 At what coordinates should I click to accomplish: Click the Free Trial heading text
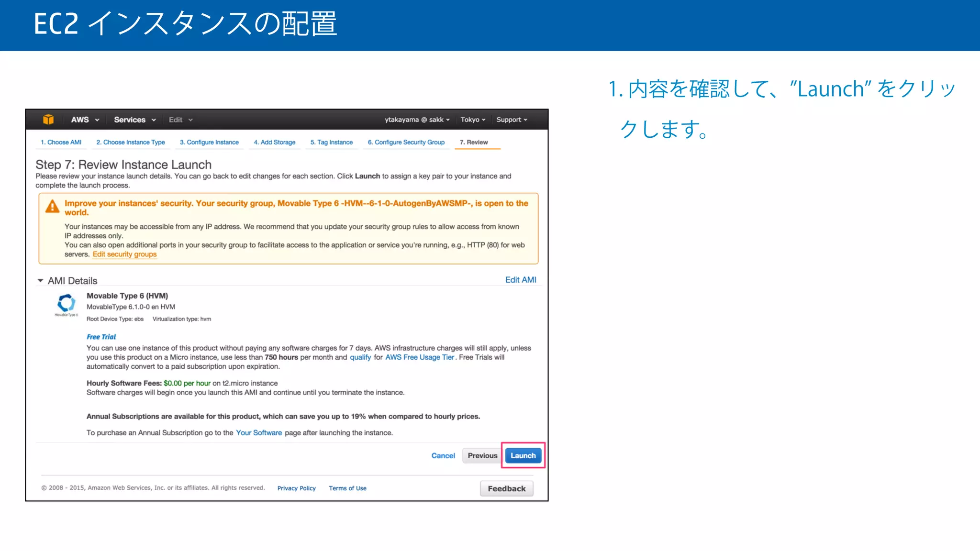(101, 337)
